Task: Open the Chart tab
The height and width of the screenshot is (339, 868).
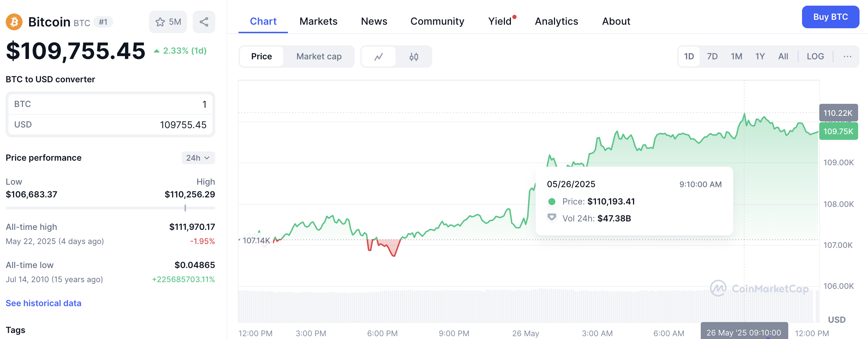Action: [263, 21]
